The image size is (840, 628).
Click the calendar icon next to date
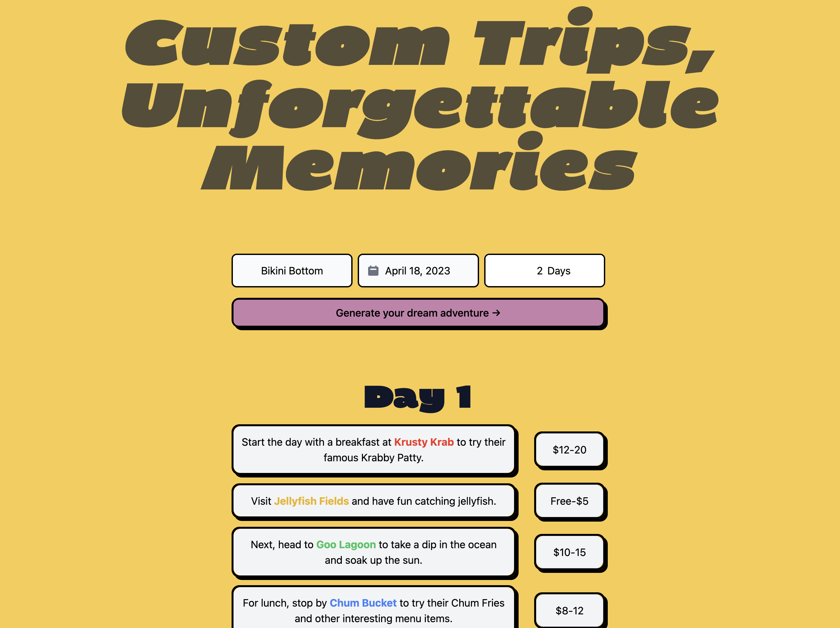(x=373, y=270)
